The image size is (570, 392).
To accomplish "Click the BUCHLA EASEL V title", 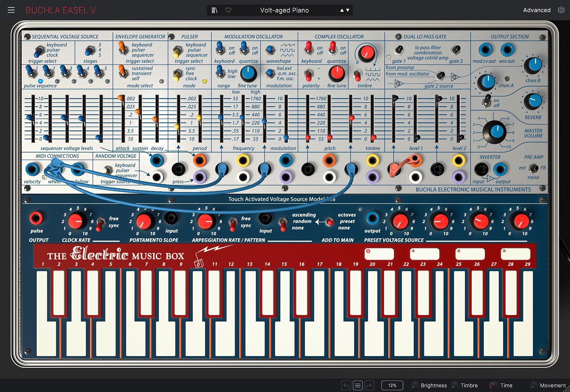I will click(x=61, y=10).
